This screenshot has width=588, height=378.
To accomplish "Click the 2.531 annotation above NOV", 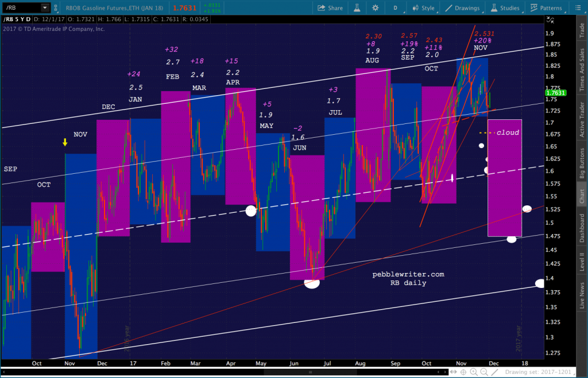I will [484, 34].
